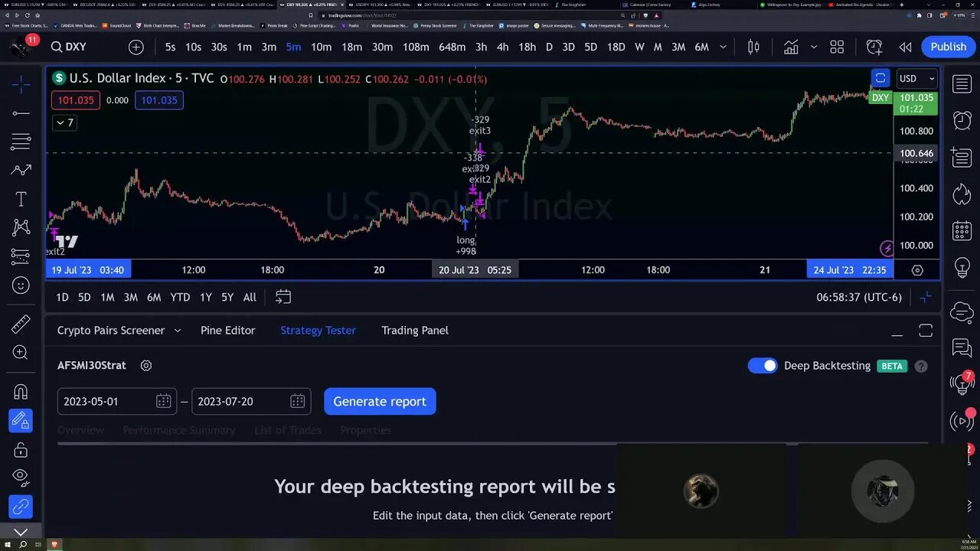
Task: Select the 6M date range
Action: point(154,297)
